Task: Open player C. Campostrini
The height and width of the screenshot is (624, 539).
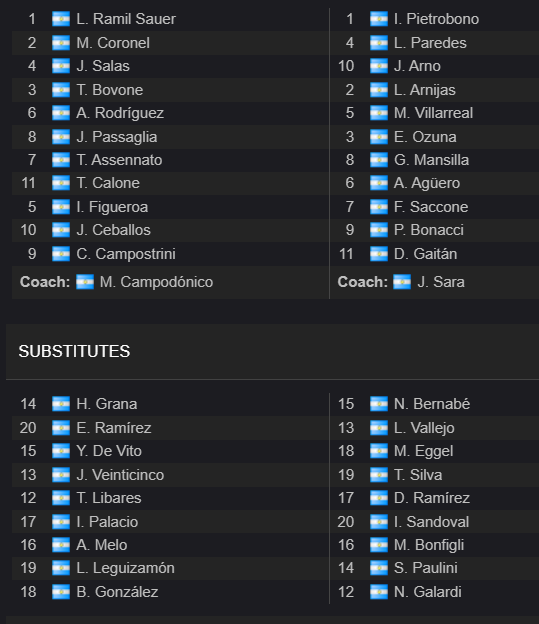Action: [126, 254]
